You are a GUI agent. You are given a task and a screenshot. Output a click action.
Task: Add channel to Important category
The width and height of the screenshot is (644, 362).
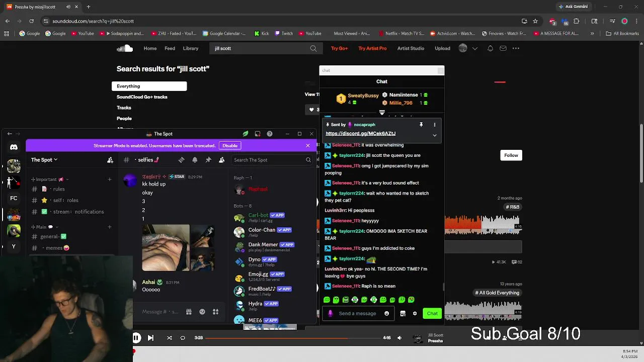(x=109, y=179)
